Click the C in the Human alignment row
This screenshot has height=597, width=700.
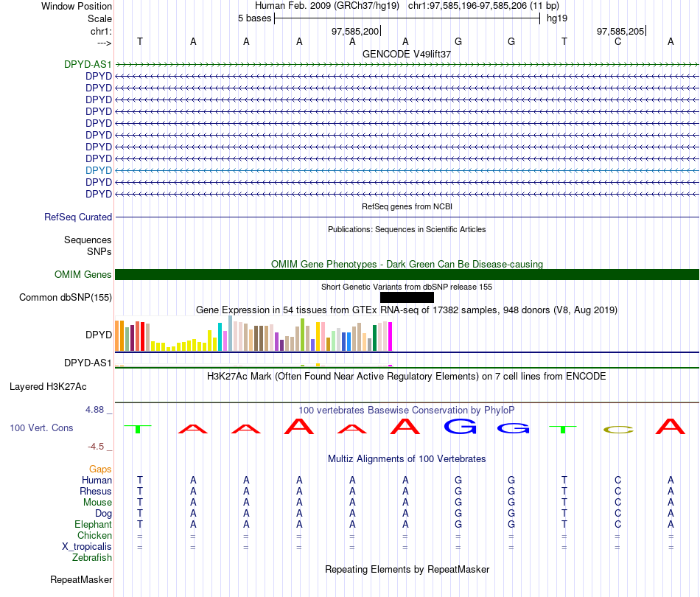click(x=618, y=480)
